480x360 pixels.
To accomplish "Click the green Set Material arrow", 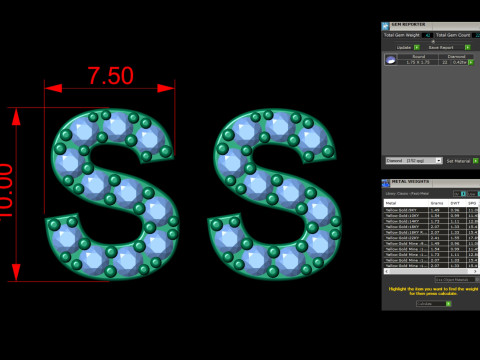I will tap(476, 161).
